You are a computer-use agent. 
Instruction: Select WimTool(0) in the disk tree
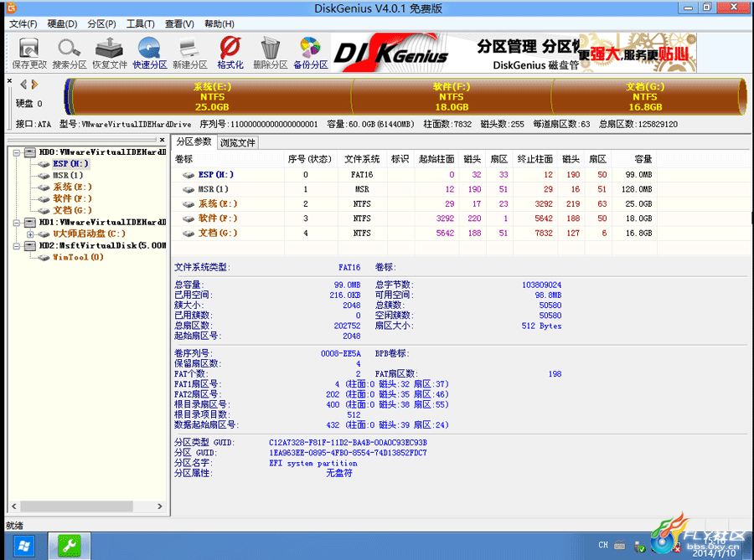pos(78,258)
